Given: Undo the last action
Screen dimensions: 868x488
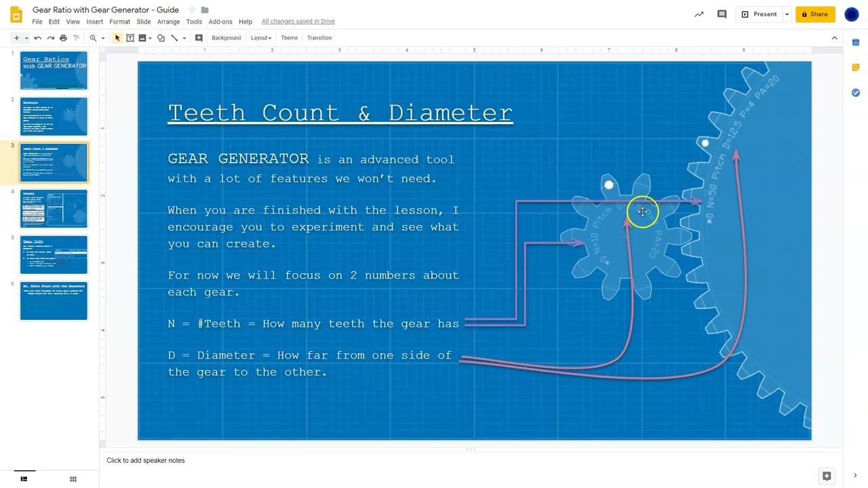Looking at the screenshot, I should pos(38,38).
